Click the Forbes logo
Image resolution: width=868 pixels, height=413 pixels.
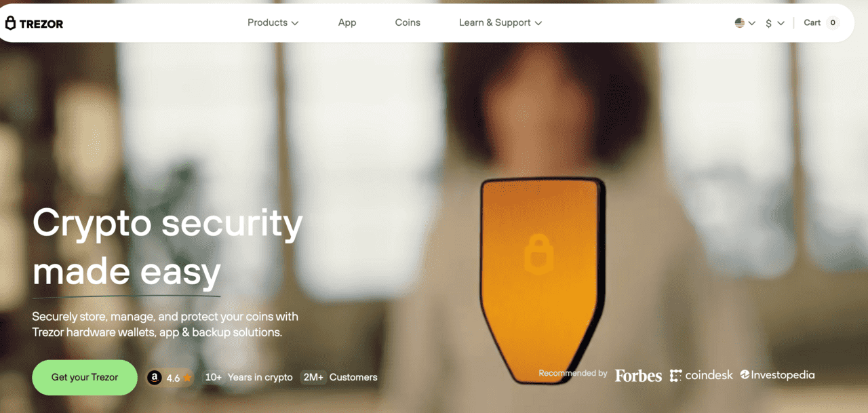638,375
